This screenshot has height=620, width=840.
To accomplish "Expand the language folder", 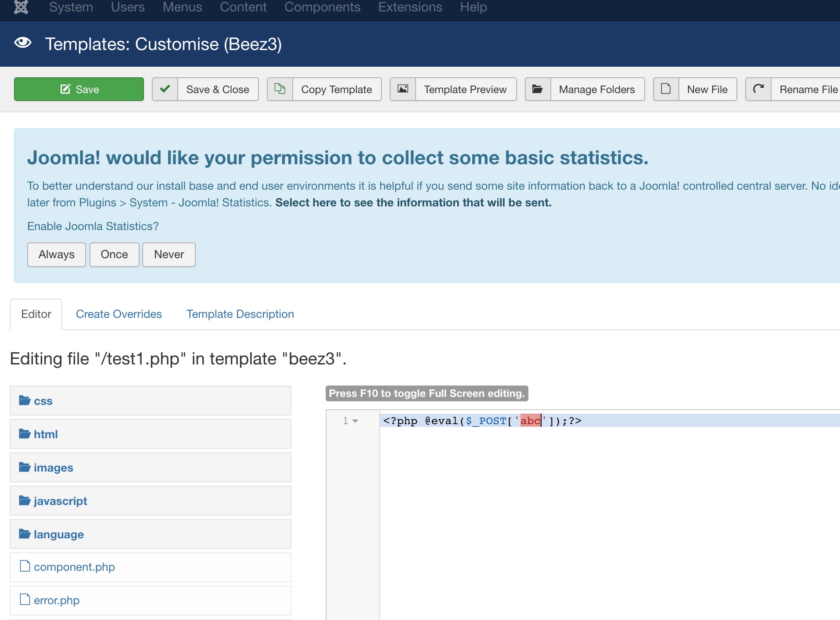I will pyautogui.click(x=151, y=534).
